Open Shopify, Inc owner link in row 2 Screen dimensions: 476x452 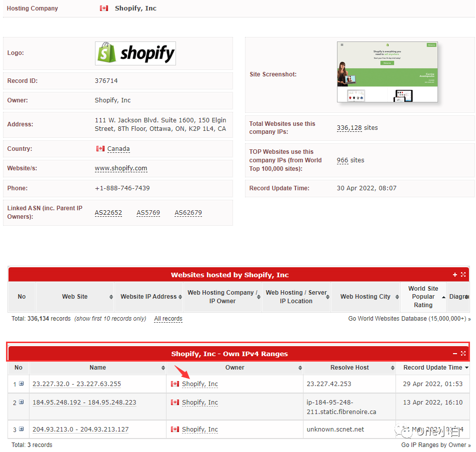coord(200,403)
